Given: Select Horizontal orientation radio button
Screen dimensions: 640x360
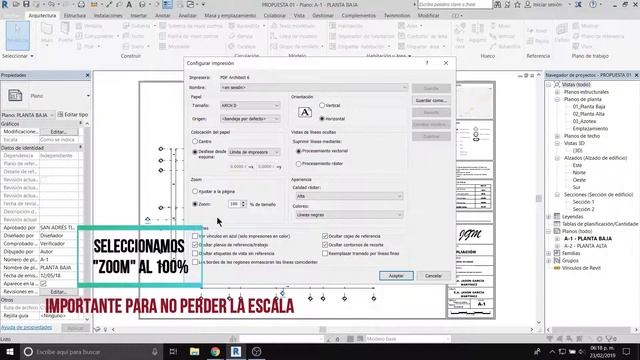Looking at the screenshot, I should click(x=322, y=119).
